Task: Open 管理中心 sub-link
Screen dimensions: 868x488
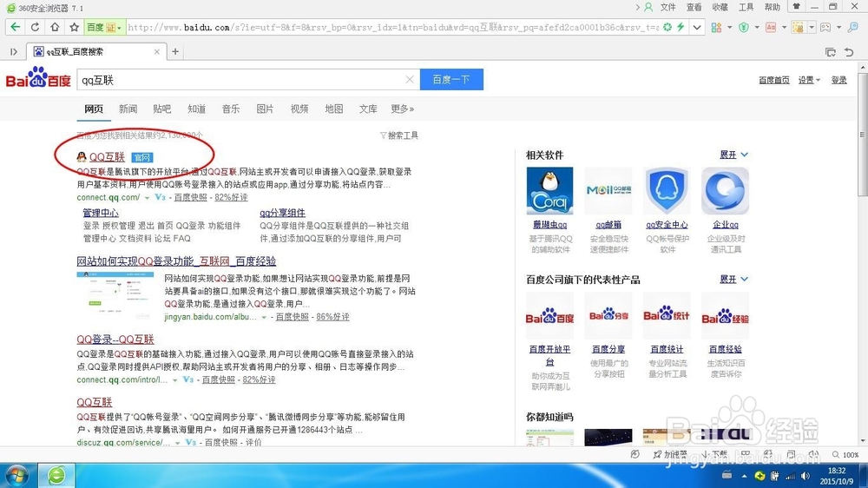Action: point(101,213)
